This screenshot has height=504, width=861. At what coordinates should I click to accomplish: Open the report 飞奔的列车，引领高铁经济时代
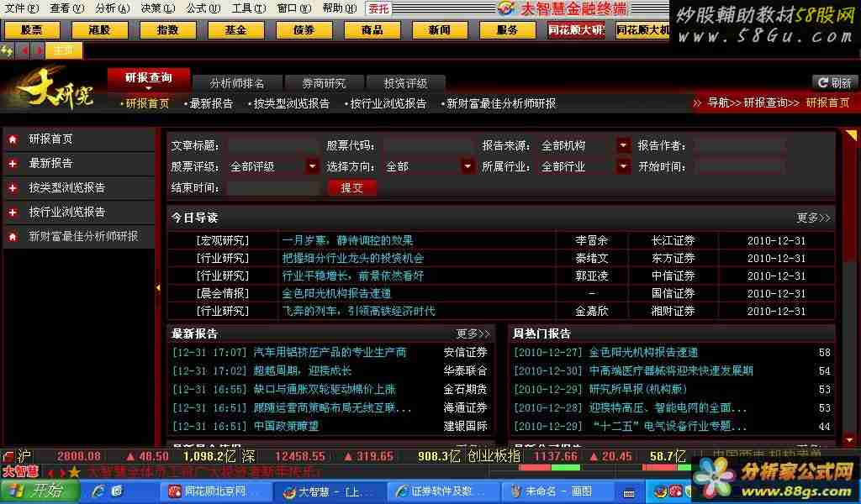(358, 311)
